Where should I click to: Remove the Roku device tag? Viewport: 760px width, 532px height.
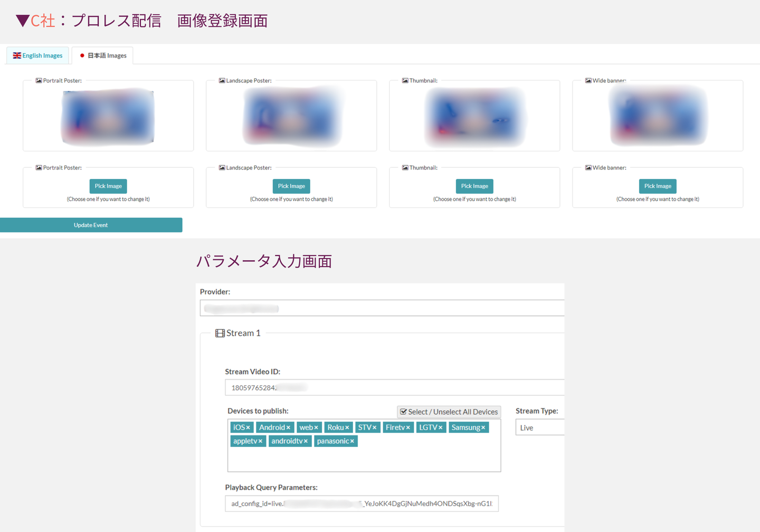(347, 427)
